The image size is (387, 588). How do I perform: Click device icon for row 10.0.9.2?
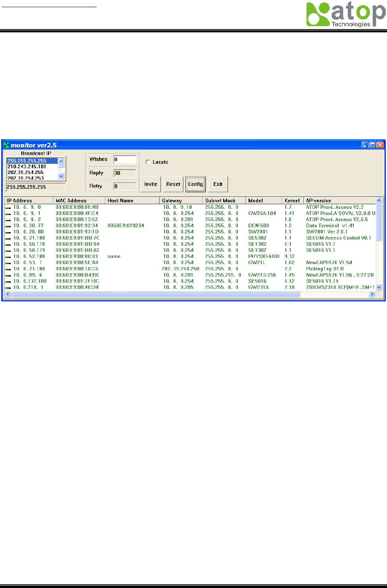[x=8, y=220]
